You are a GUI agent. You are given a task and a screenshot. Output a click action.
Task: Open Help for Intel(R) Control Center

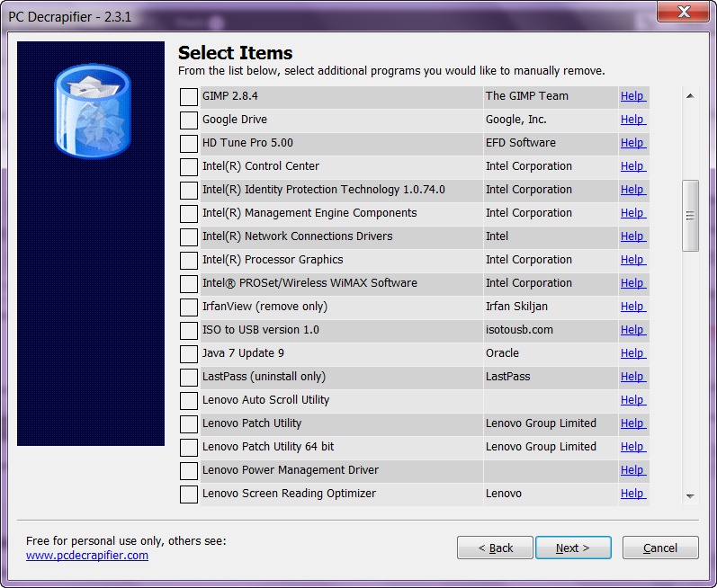tap(632, 165)
